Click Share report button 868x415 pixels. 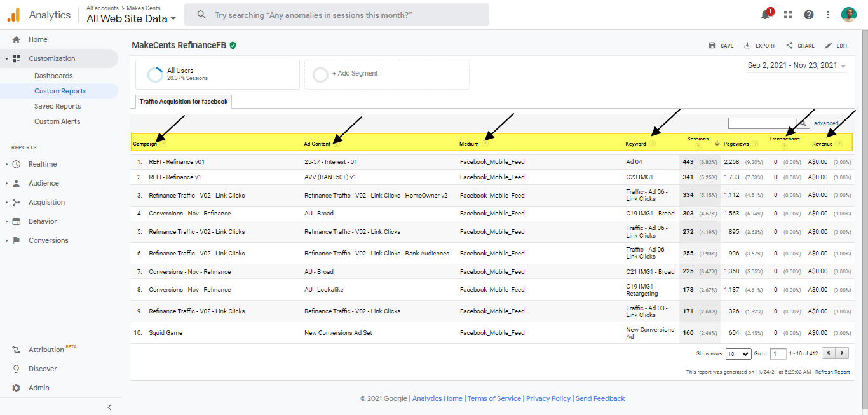click(x=800, y=46)
